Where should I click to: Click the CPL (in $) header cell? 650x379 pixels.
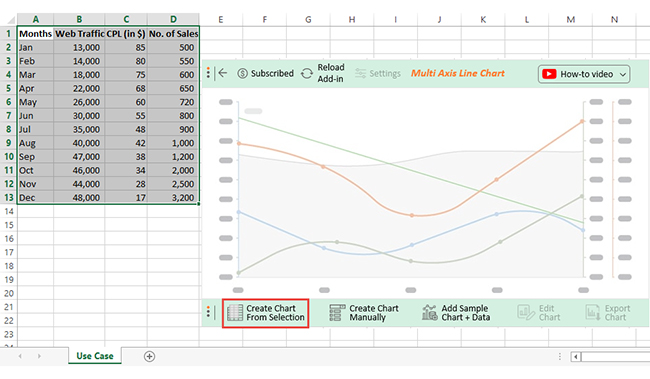pos(126,34)
